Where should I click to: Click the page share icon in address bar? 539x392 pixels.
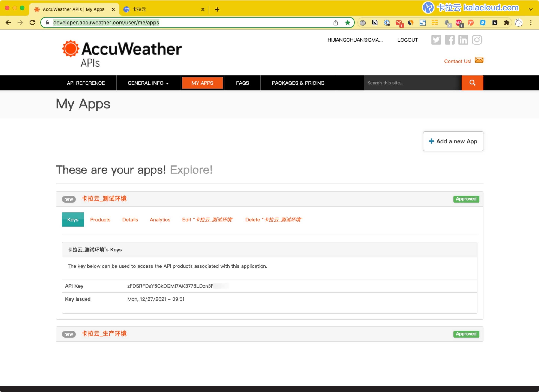click(336, 23)
